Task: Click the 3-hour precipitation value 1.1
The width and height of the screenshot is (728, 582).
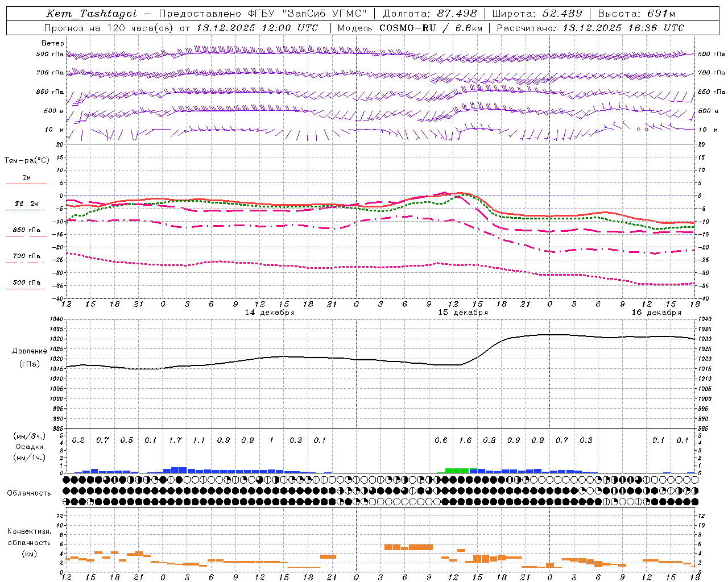Action: pyautogui.click(x=199, y=440)
